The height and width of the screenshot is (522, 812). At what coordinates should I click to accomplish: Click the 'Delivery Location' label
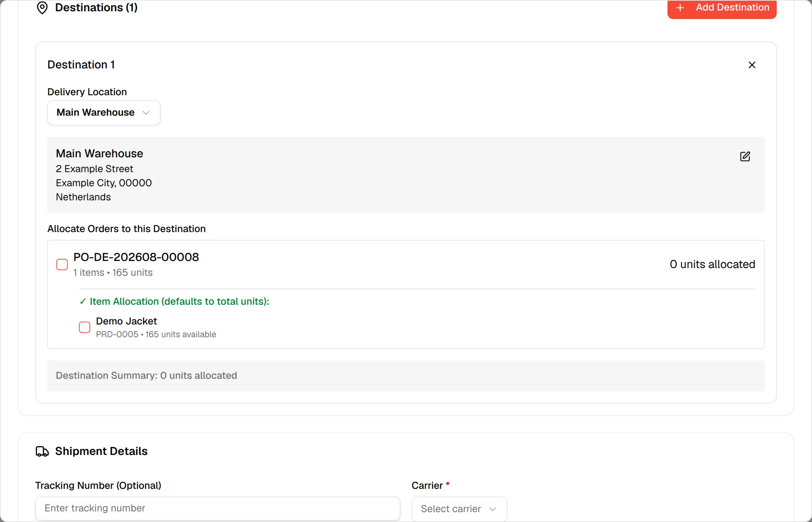coord(87,92)
